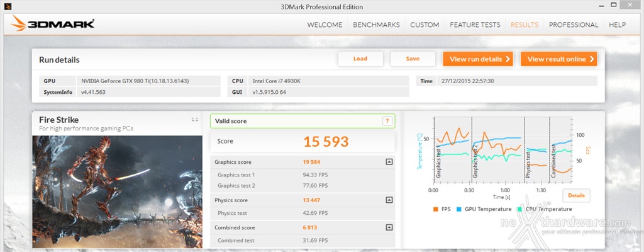Close the 3DMark window

631,4
